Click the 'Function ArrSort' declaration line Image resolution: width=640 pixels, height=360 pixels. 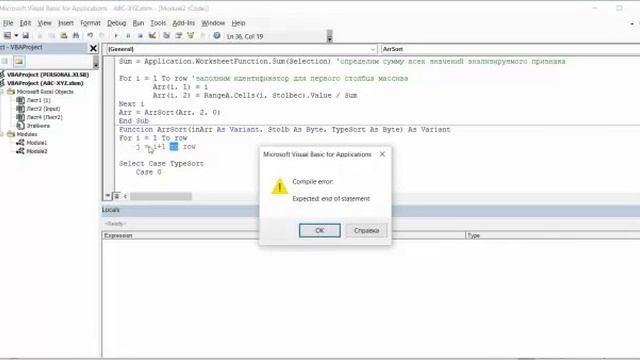point(284,129)
